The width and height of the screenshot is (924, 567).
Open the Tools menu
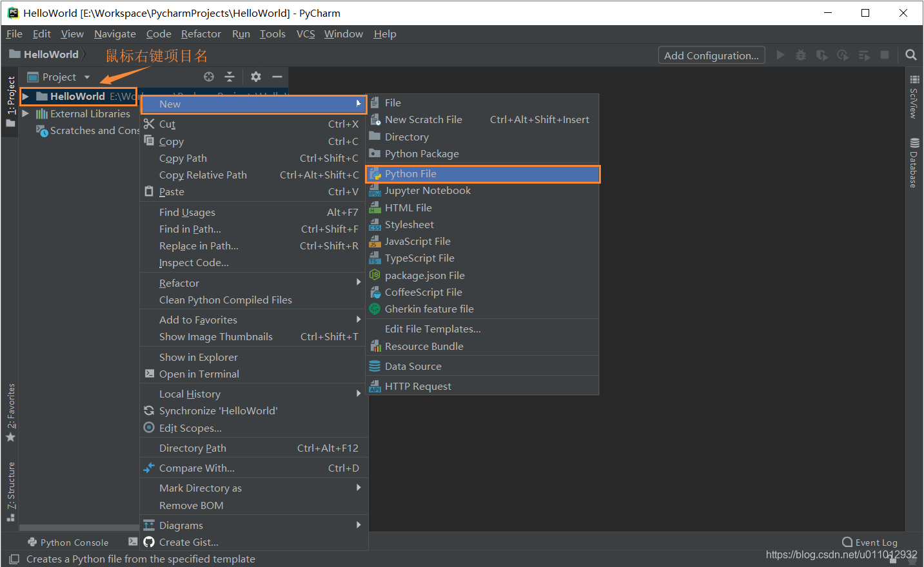[272, 34]
